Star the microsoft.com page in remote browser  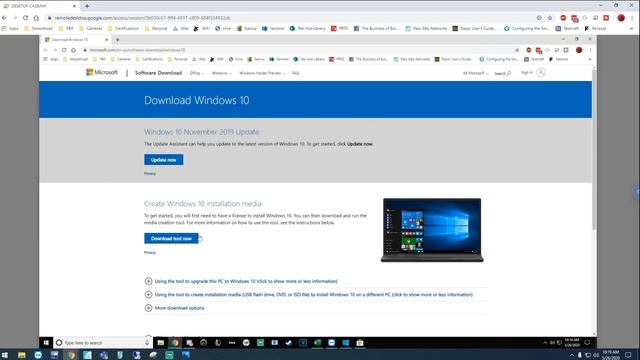click(517, 50)
